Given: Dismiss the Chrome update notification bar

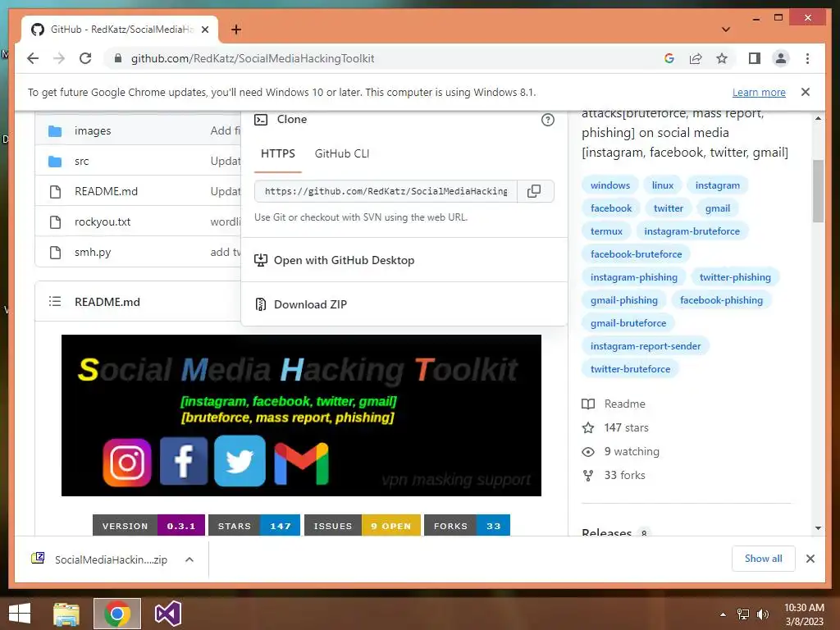Looking at the screenshot, I should click(806, 92).
